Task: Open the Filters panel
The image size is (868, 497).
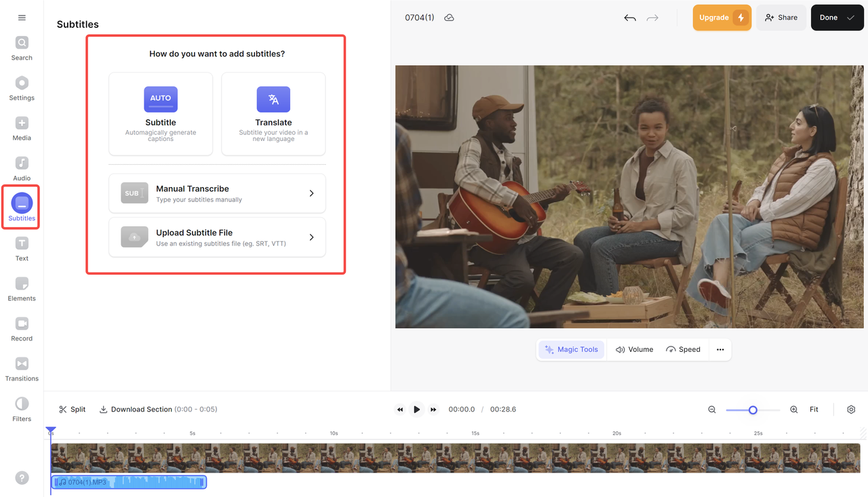Action: pyautogui.click(x=21, y=410)
